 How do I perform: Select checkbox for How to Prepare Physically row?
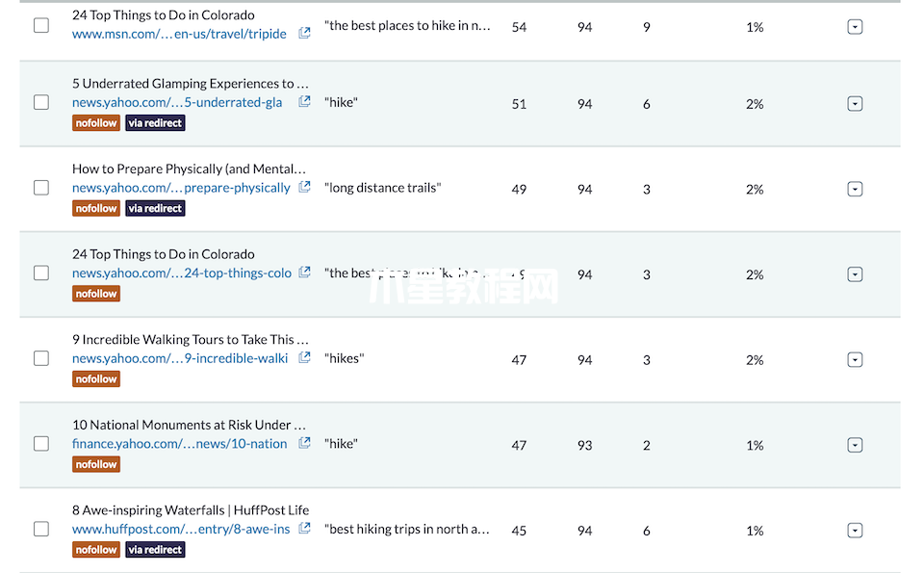click(41, 188)
